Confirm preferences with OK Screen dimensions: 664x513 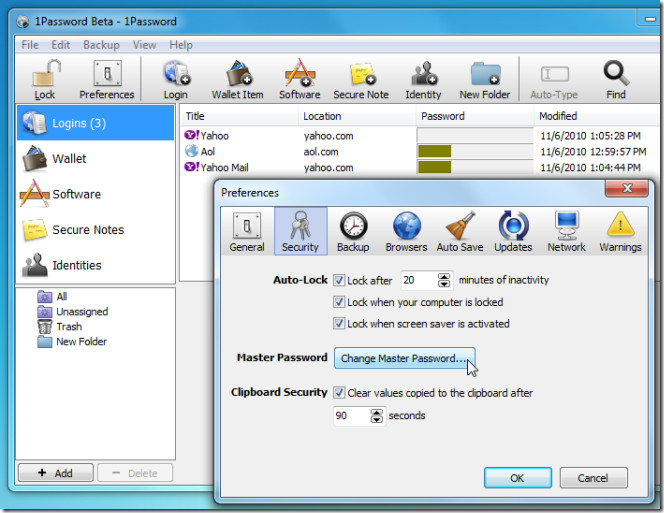[x=517, y=478]
